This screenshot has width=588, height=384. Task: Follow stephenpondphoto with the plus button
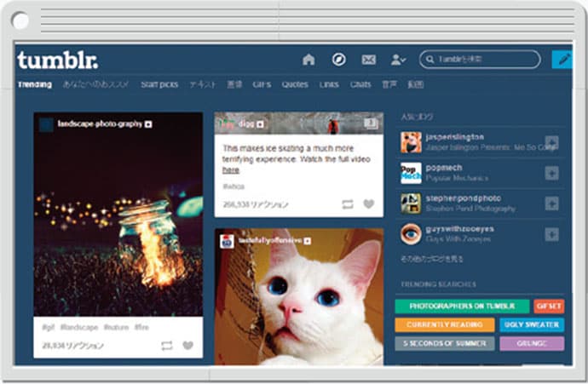[551, 203]
